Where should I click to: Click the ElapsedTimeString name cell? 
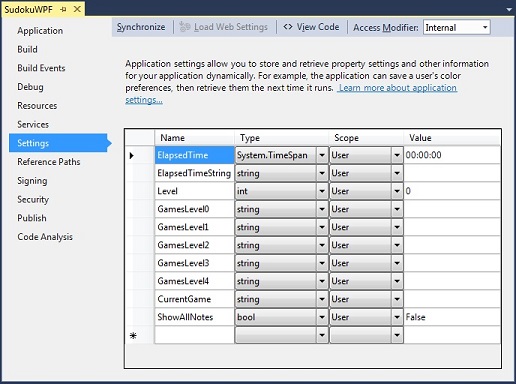point(195,173)
